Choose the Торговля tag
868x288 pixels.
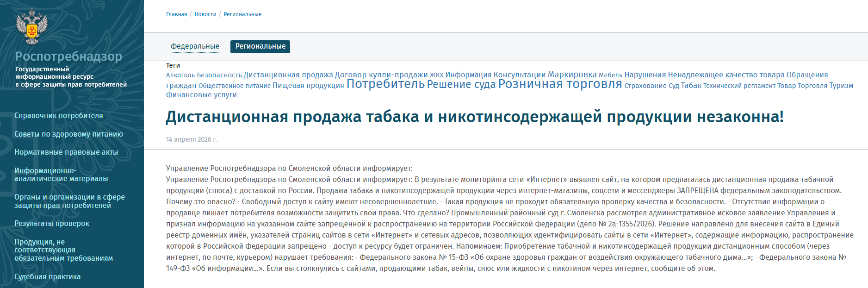click(x=812, y=86)
